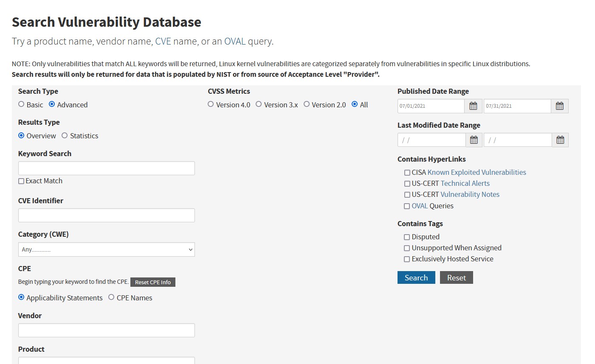The height and width of the screenshot is (364, 595).
Task: Open the CVE link in the subtitle
Action: (164, 41)
